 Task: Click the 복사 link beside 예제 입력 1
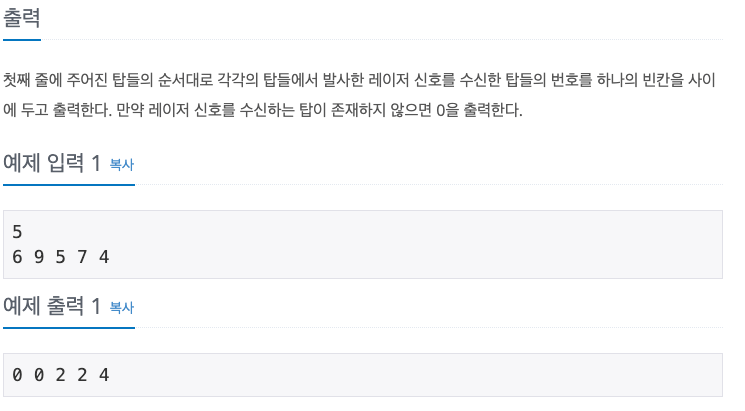(121, 165)
